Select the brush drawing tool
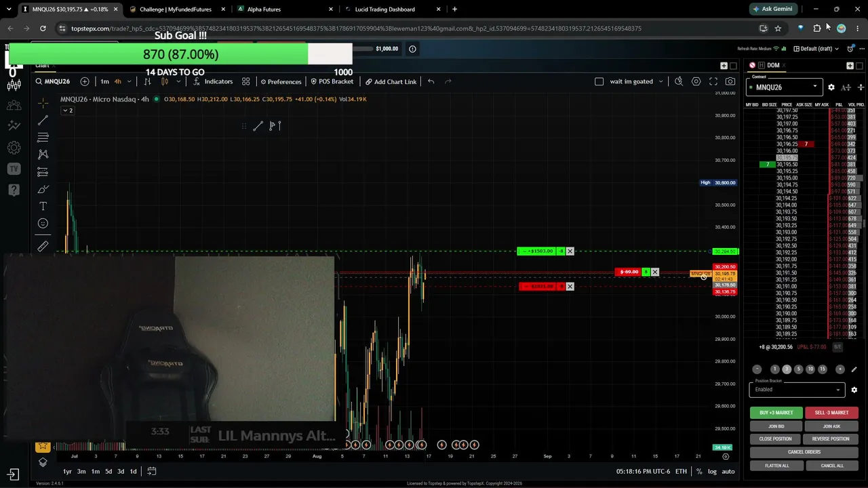 point(43,189)
